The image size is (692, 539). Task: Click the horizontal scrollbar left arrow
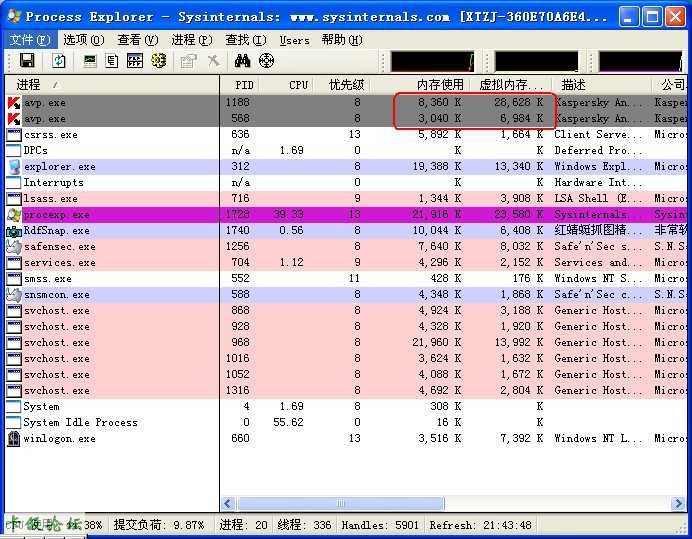click(228, 503)
